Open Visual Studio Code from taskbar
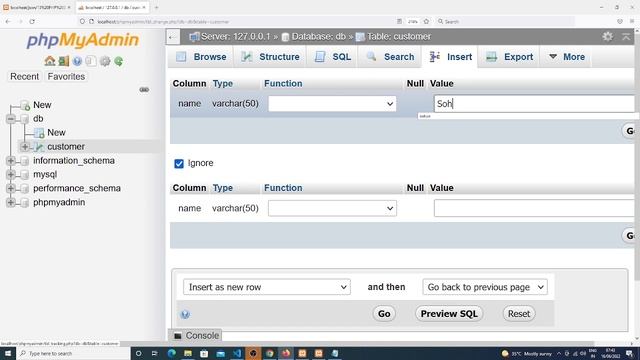640x360 pixels. tap(237, 353)
